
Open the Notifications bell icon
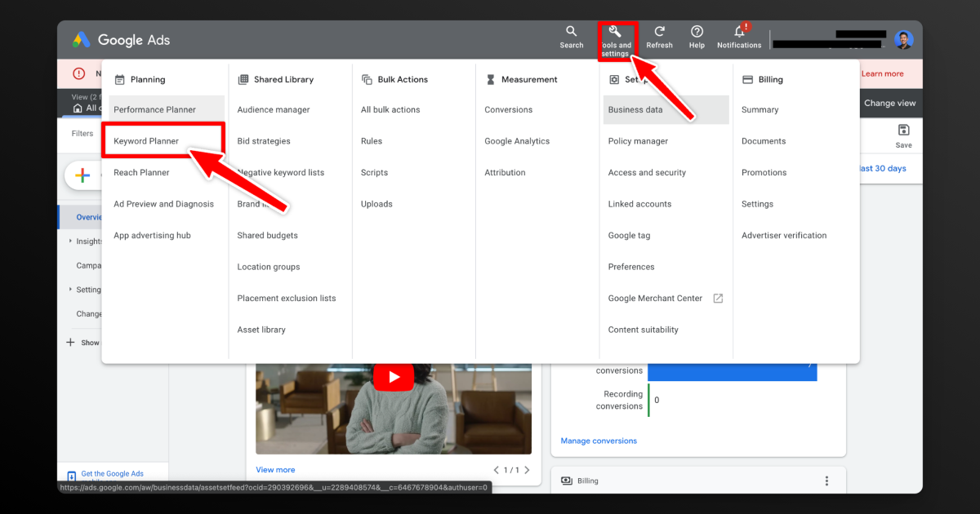coord(739,32)
